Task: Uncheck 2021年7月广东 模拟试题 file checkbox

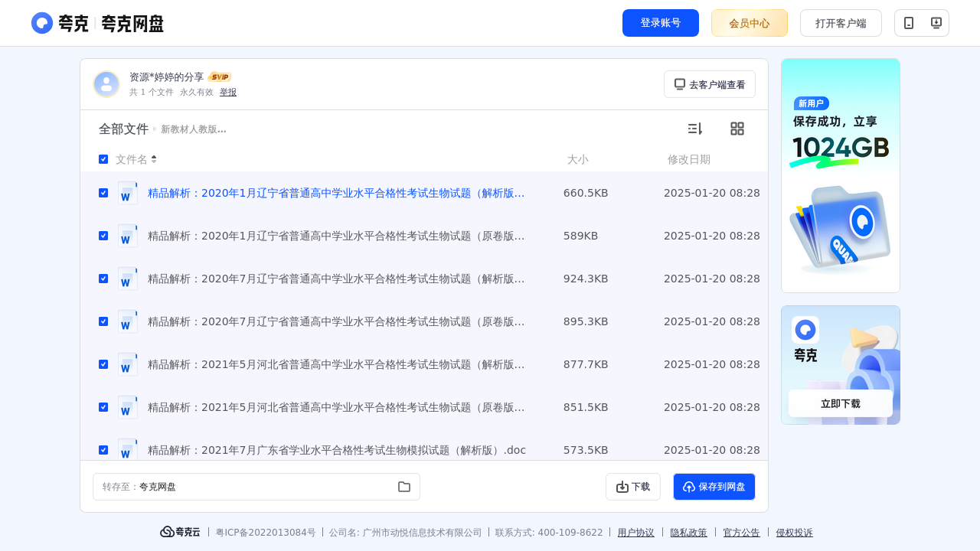Action: click(103, 450)
